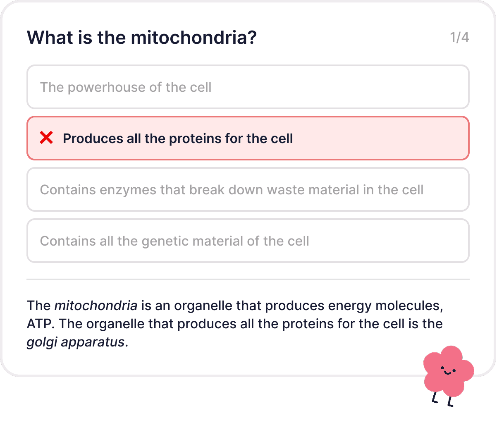Click the word "mitochondria?" in the title

tap(194, 37)
